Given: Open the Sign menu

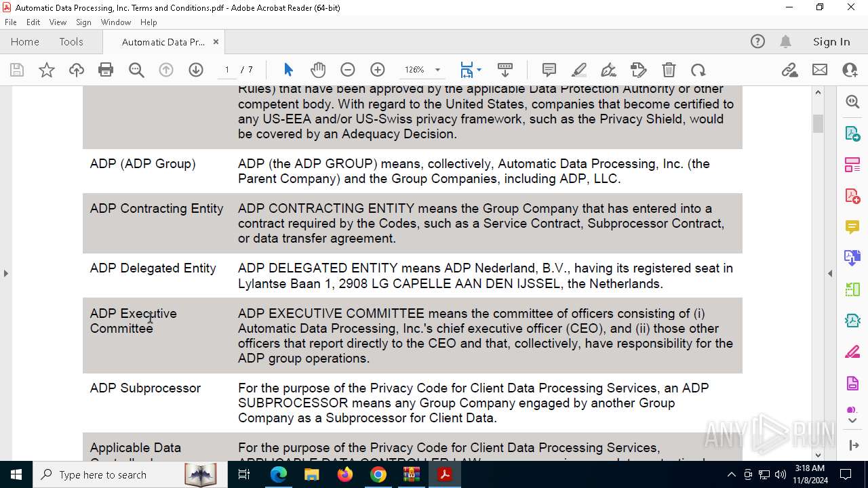Looking at the screenshot, I should 83,22.
